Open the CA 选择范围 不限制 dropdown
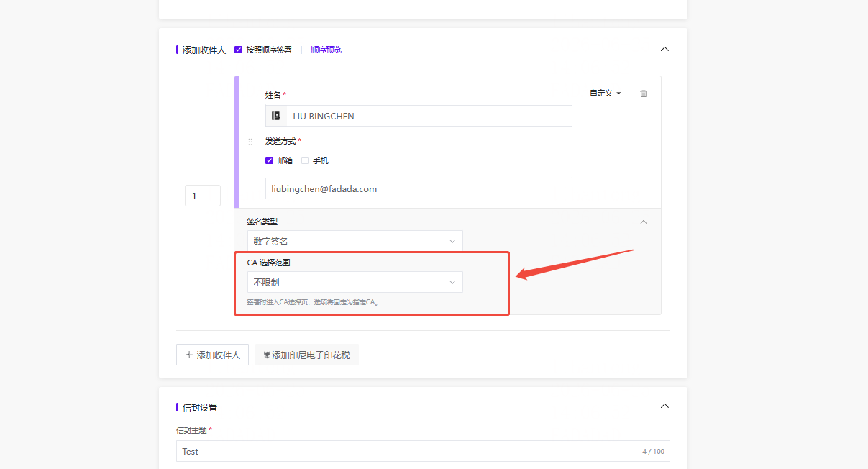Image resolution: width=868 pixels, height=469 pixels. (x=355, y=282)
